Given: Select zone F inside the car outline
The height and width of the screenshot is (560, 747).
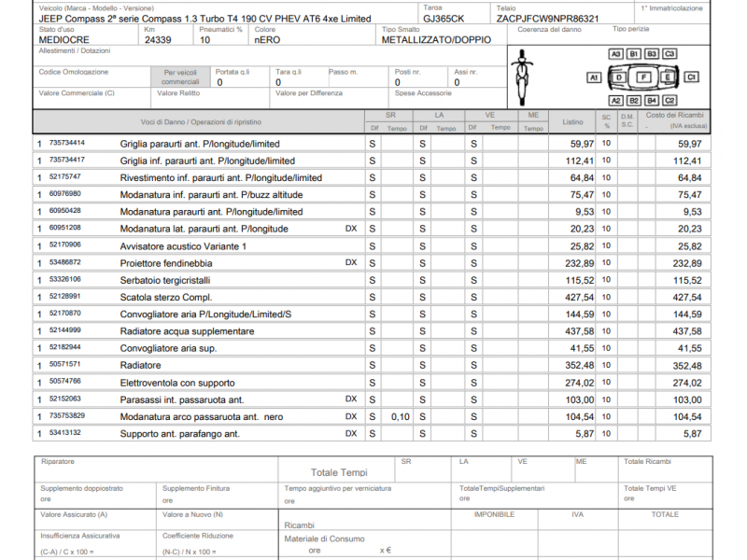Looking at the screenshot, I should coord(643,77).
